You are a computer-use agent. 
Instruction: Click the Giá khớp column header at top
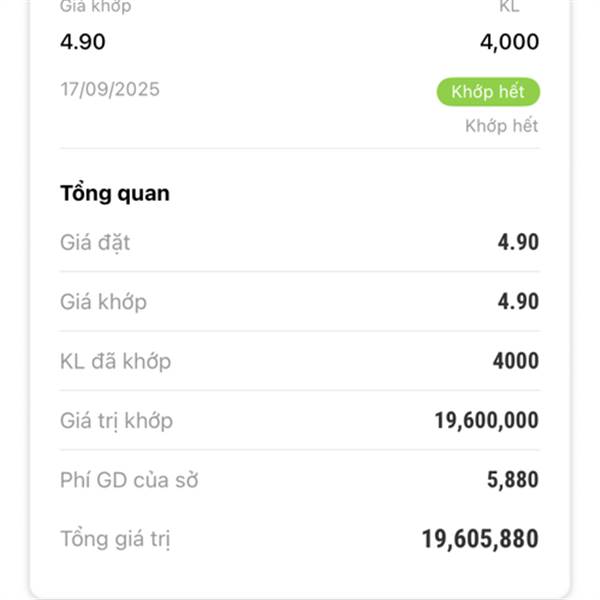(x=96, y=7)
